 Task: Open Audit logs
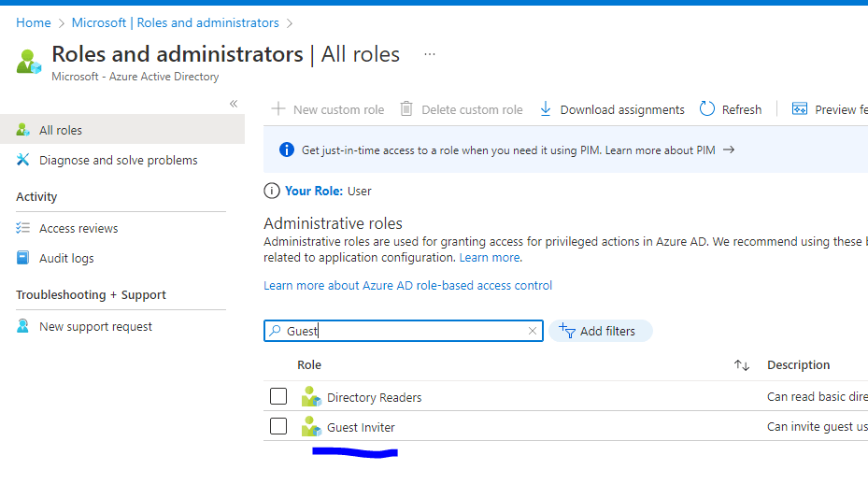[x=66, y=258]
